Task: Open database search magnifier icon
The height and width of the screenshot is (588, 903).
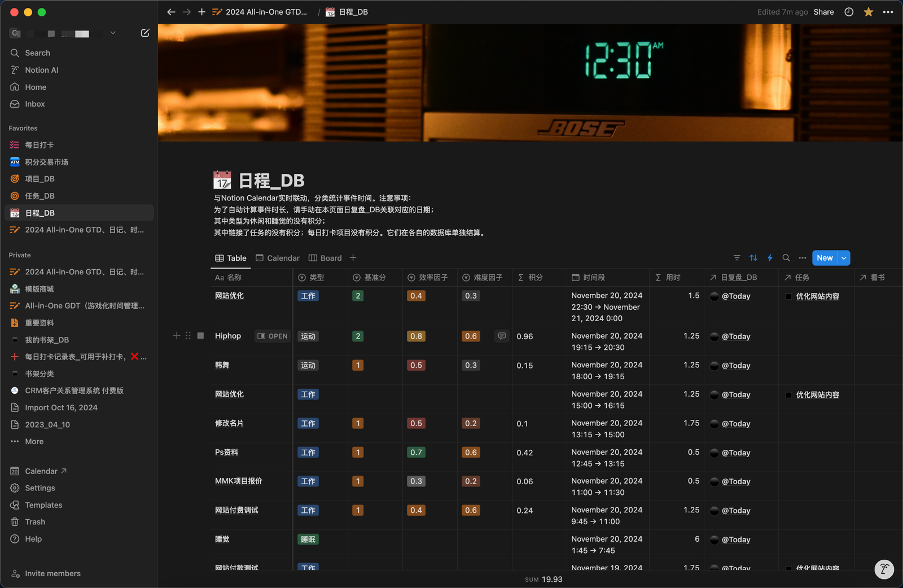Action: point(786,258)
